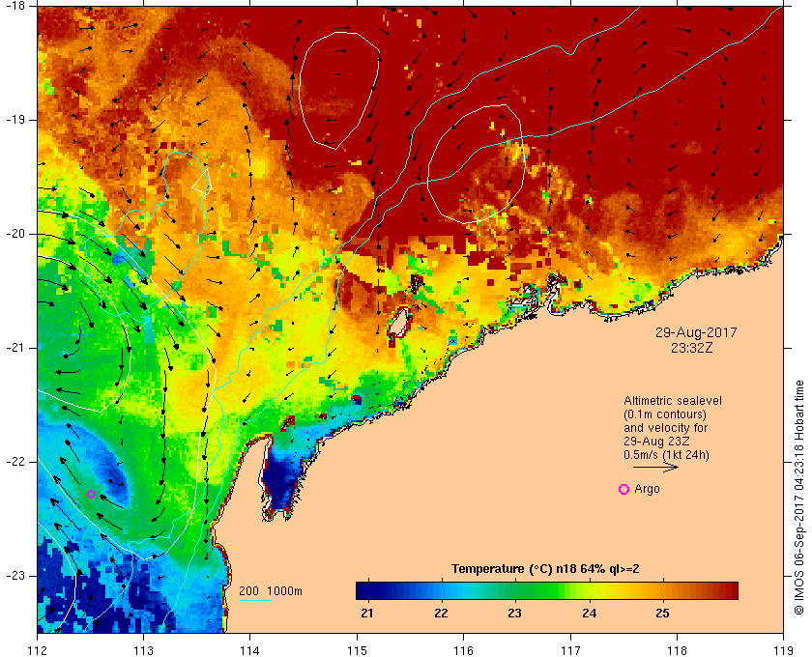Click the '23:32Z' time label

click(x=692, y=348)
